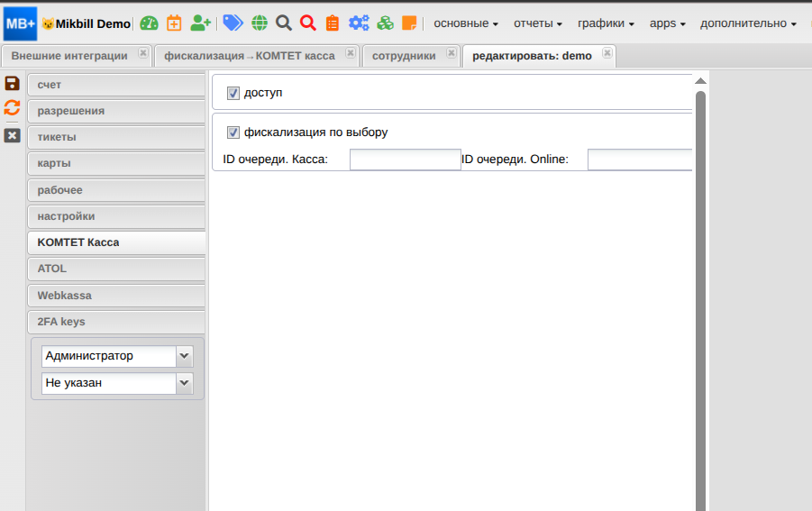
Task: Click the green add user icon
Action: click(x=200, y=23)
